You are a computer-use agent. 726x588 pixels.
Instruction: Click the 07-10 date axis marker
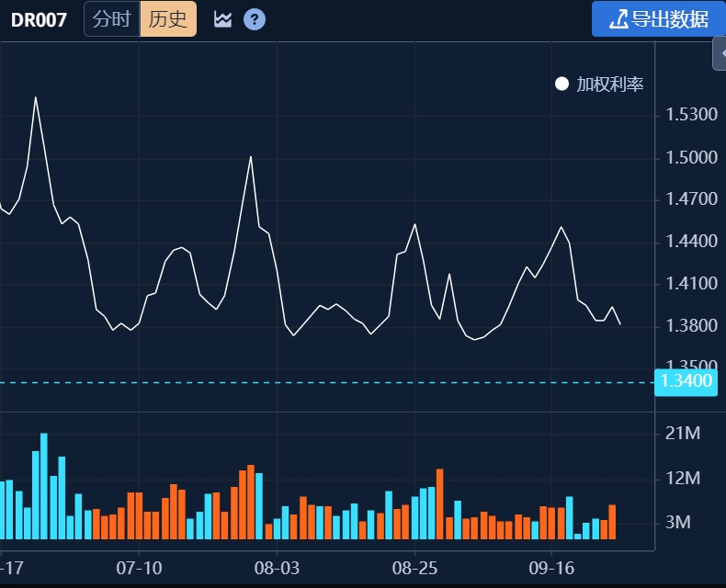139,568
